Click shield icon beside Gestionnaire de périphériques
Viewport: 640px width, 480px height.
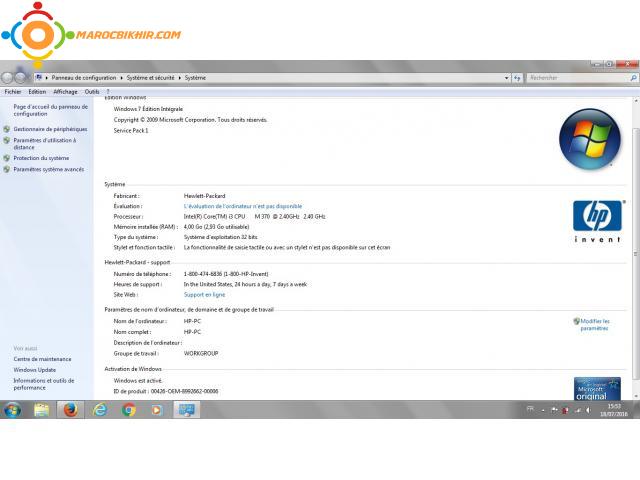pos(7,129)
